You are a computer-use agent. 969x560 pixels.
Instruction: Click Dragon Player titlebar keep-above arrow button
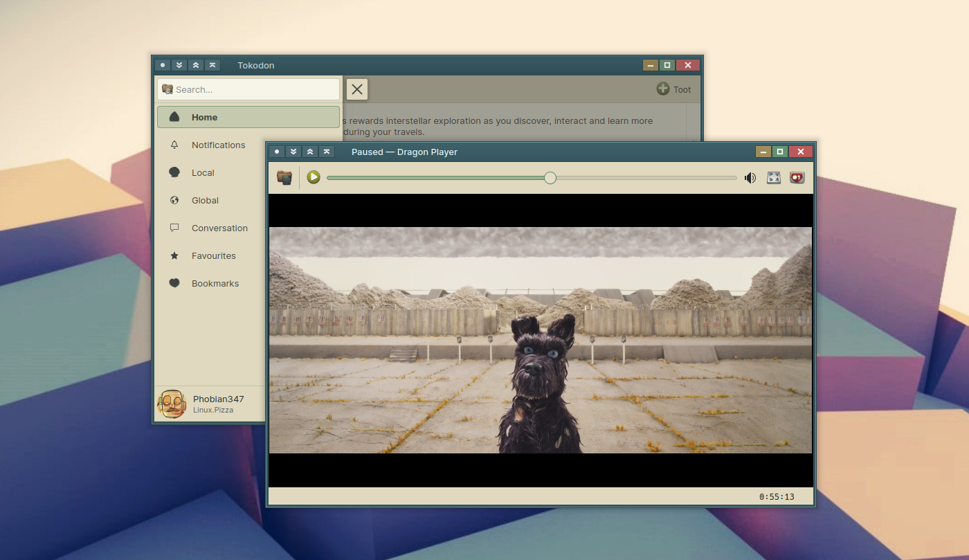[x=327, y=152]
